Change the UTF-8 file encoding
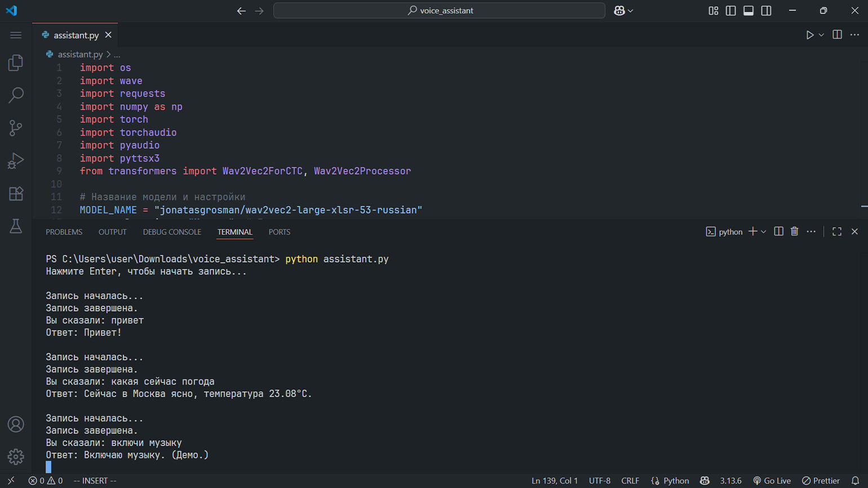 click(x=600, y=481)
